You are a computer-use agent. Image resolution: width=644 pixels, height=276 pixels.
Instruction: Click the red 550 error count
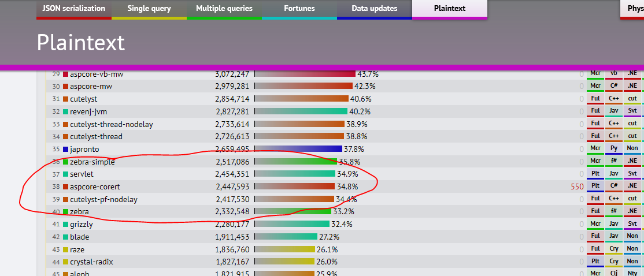577,187
